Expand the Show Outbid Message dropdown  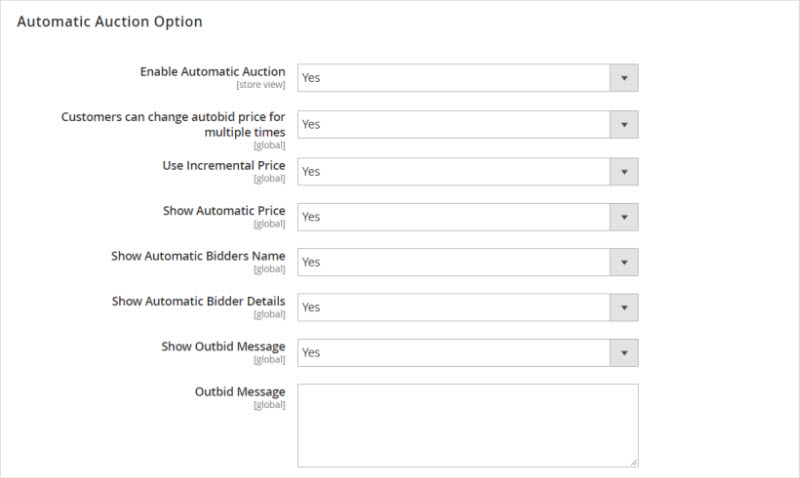coord(467,352)
